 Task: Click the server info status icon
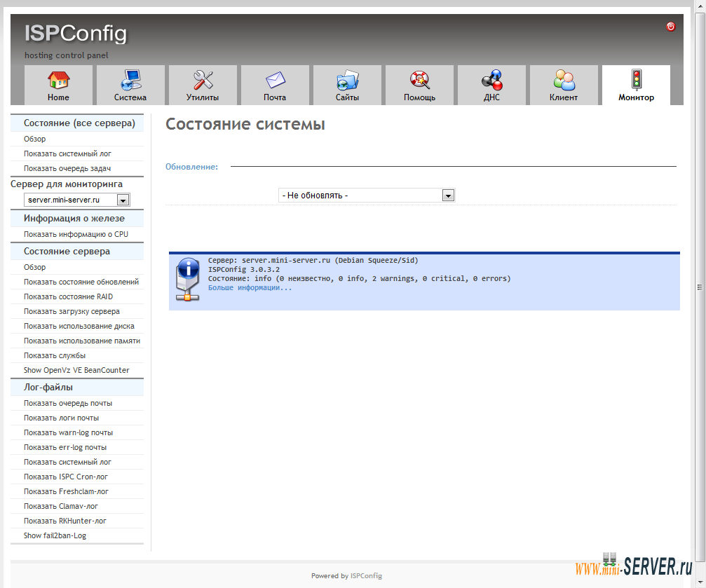point(188,280)
